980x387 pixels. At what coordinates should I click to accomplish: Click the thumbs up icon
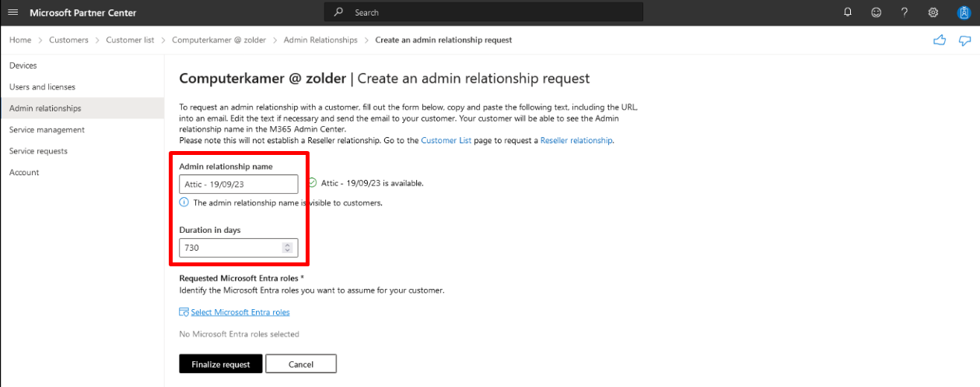coord(940,40)
